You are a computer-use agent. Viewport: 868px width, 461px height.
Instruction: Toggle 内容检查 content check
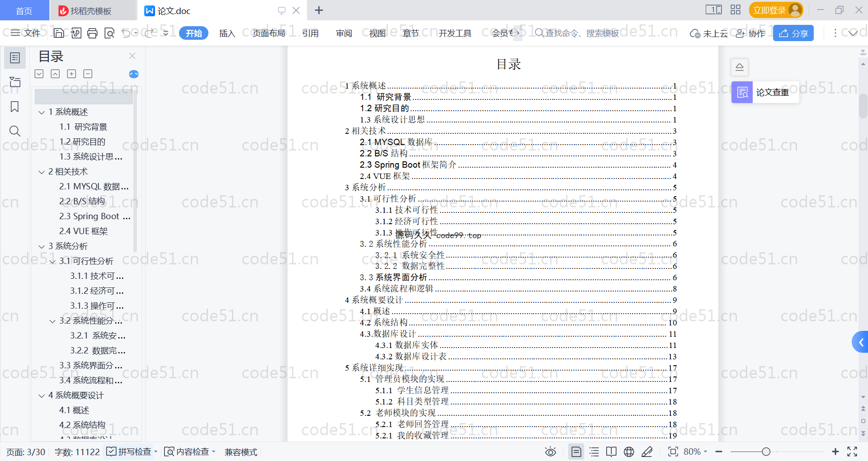click(x=190, y=452)
